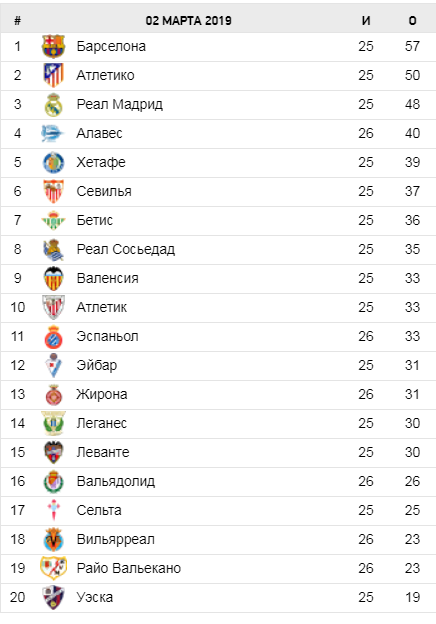Click the Барселона club crest icon
The image size is (436, 624).
click(53, 46)
